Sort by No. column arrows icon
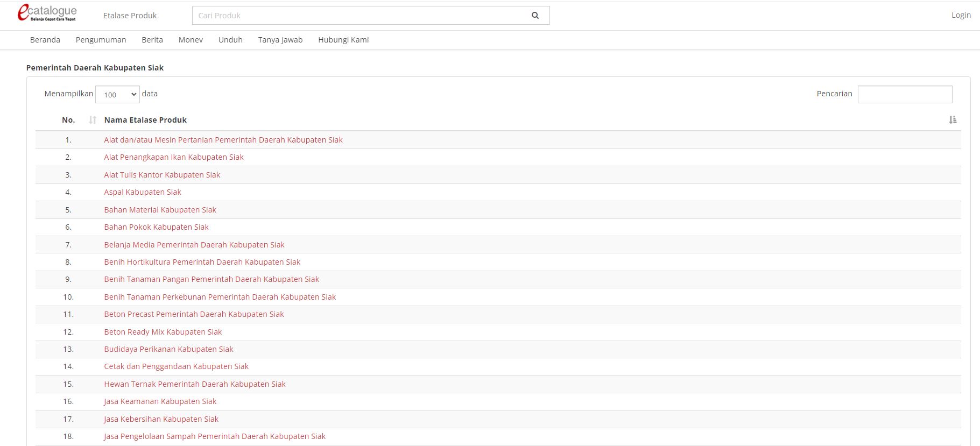 [93, 120]
